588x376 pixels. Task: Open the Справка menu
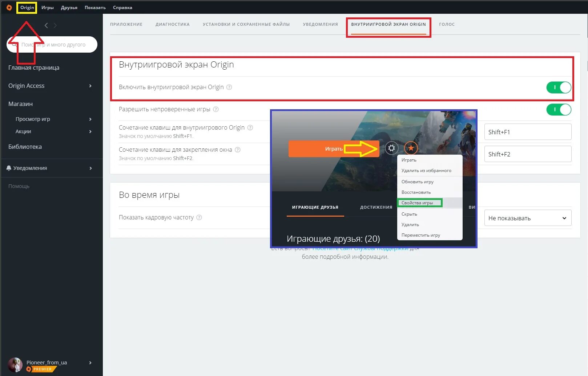point(122,8)
